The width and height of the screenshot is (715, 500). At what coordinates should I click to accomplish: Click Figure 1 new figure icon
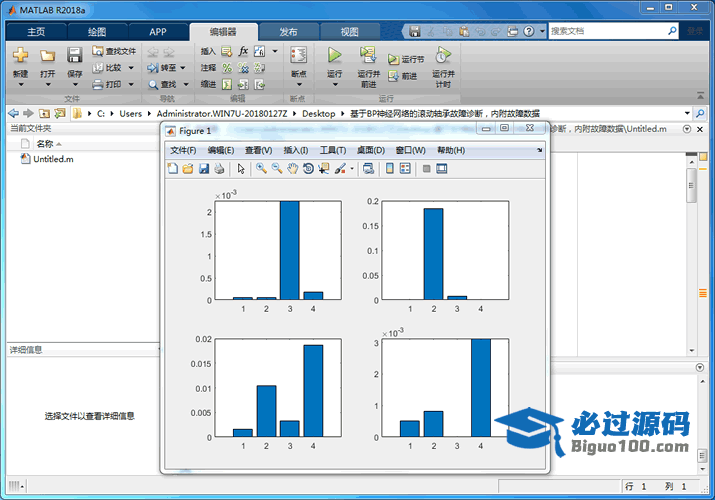pos(173,169)
